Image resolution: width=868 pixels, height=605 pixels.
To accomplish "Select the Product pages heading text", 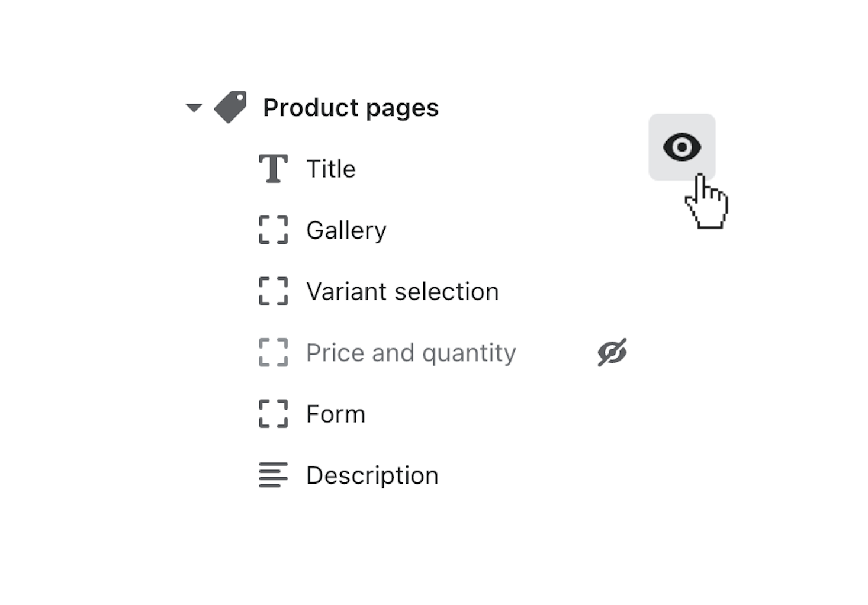I will tap(351, 108).
